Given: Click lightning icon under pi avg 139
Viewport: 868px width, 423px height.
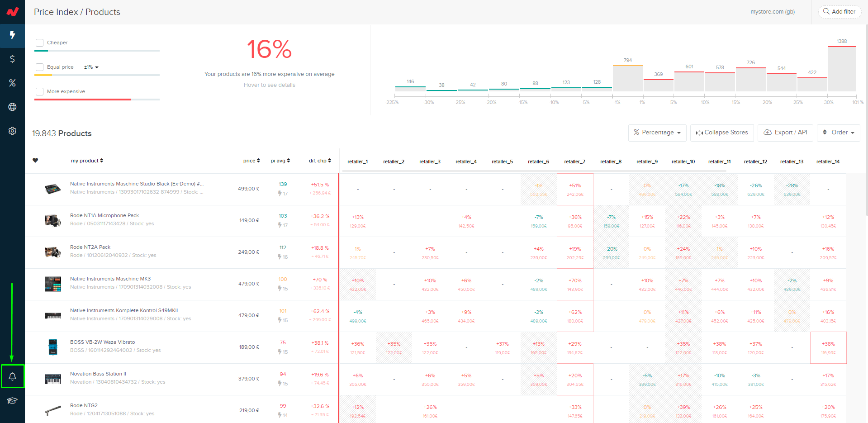Looking at the screenshot, I should (x=280, y=194).
